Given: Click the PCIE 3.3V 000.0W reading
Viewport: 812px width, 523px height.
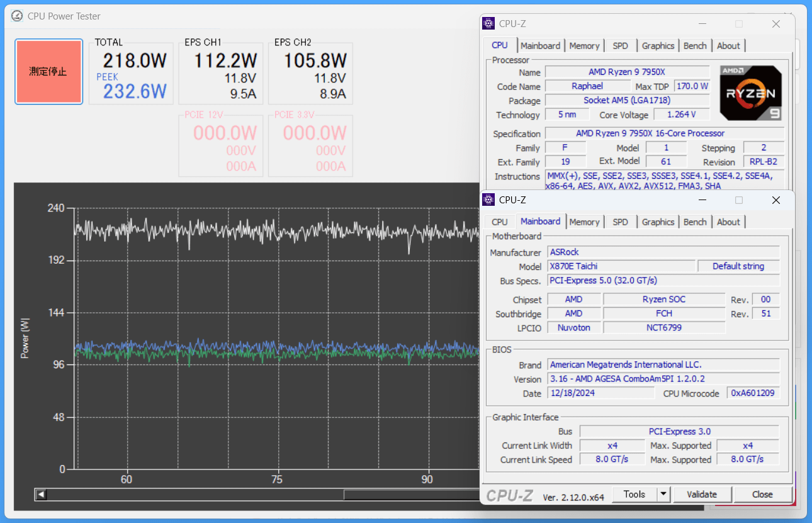Looking at the screenshot, I should click(x=315, y=133).
